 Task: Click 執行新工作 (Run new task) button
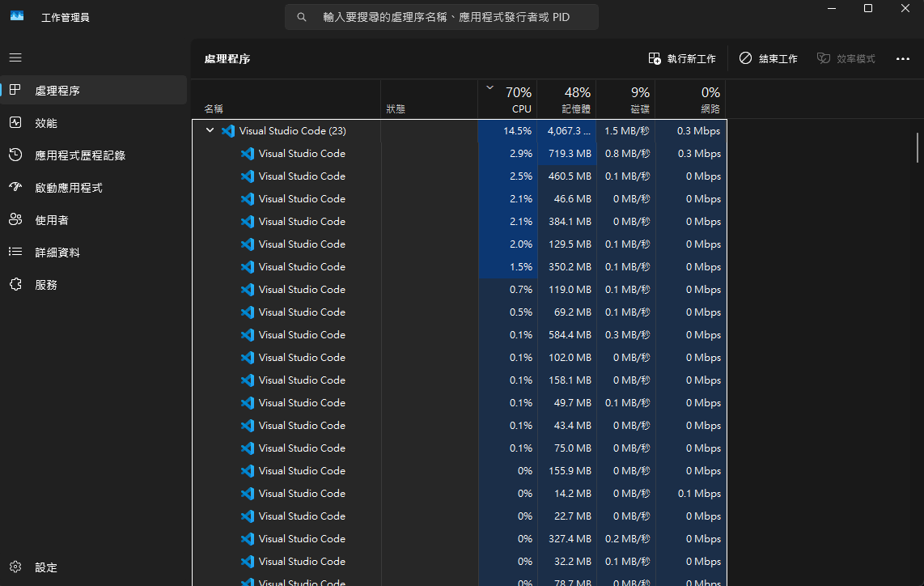682,58
